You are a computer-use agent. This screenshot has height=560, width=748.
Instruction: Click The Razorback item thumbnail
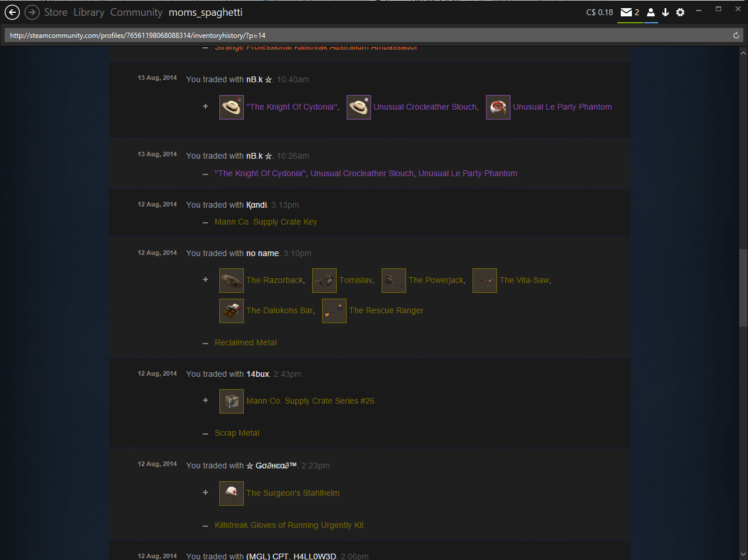tap(232, 281)
